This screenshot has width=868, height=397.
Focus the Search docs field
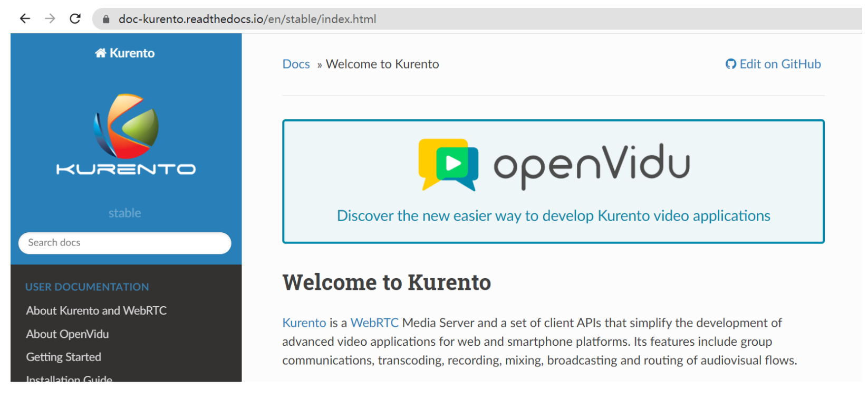pyautogui.click(x=124, y=243)
